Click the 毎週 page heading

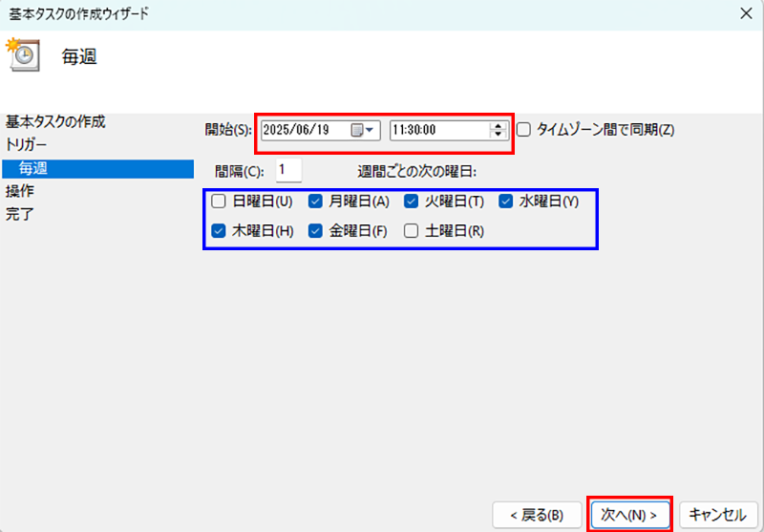[79, 57]
